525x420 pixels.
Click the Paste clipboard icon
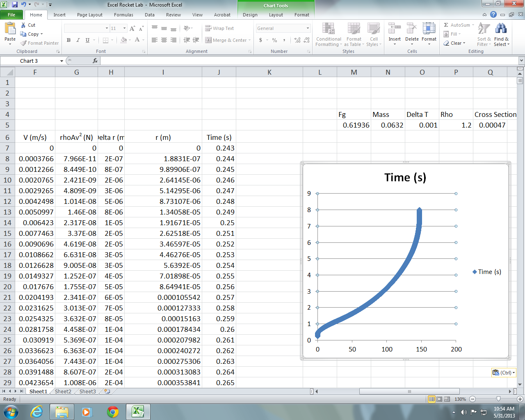pos(10,29)
